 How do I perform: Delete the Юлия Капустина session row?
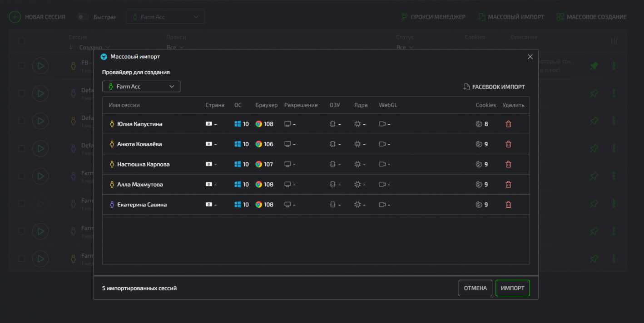click(x=508, y=124)
